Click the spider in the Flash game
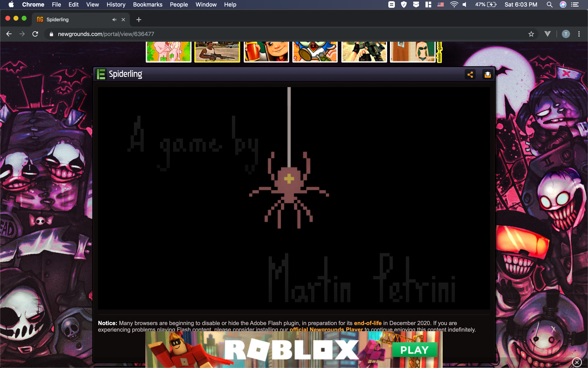This screenshot has width=588, height=368. coord(289,190)
